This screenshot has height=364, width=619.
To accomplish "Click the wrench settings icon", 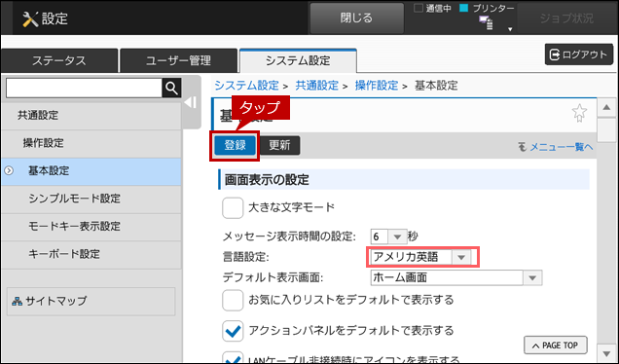I will [30, 18].
